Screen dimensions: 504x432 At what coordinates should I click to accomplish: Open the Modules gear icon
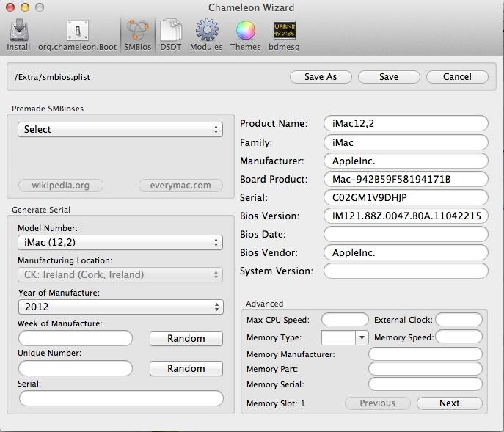206,34
